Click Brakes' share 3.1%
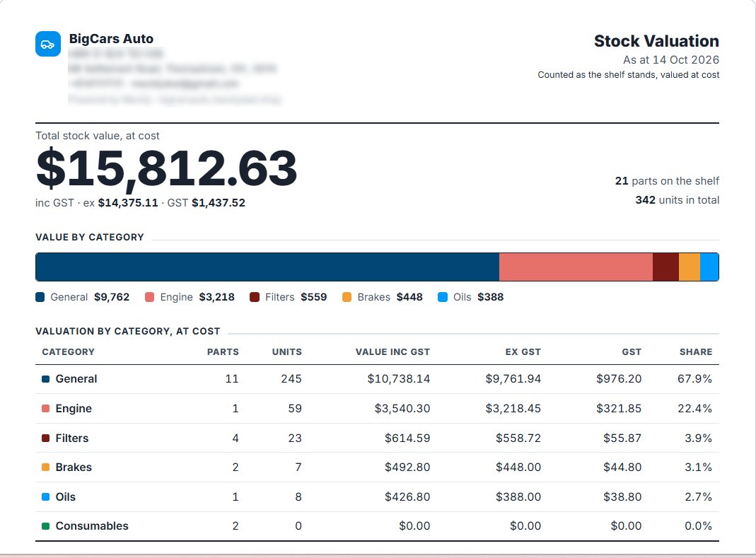The height and width of the screenshot is (558, 756). pyautogui.click(x=699, y=467)
